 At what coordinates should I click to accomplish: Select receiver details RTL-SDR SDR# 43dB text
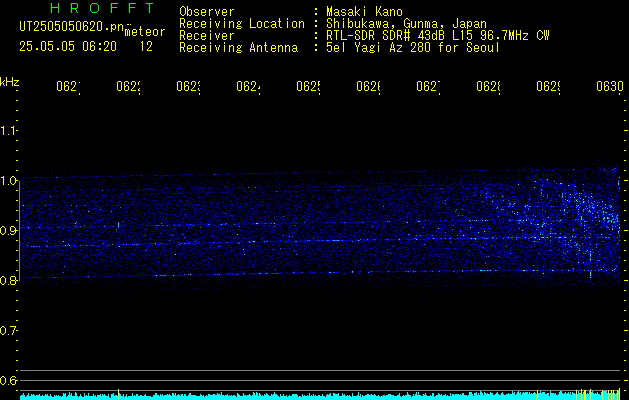pyautogui.click(x=438, y=36)
